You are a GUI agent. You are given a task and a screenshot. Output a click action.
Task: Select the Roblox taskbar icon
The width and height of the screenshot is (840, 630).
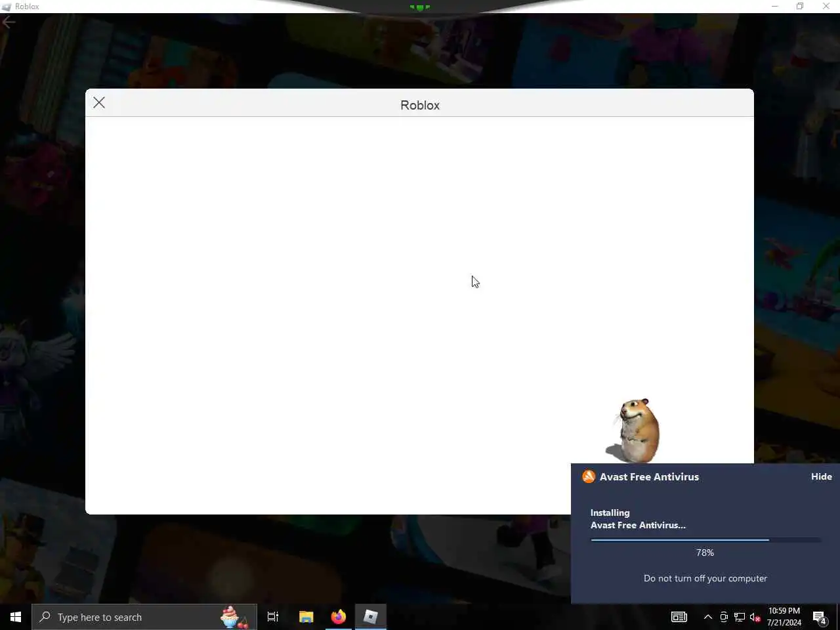[371, 617]
